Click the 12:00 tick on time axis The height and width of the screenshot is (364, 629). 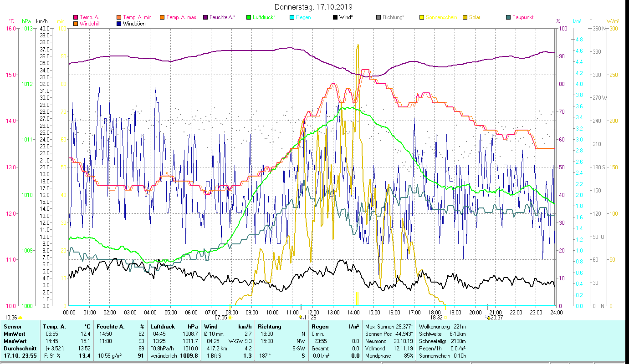click(313, 313)
